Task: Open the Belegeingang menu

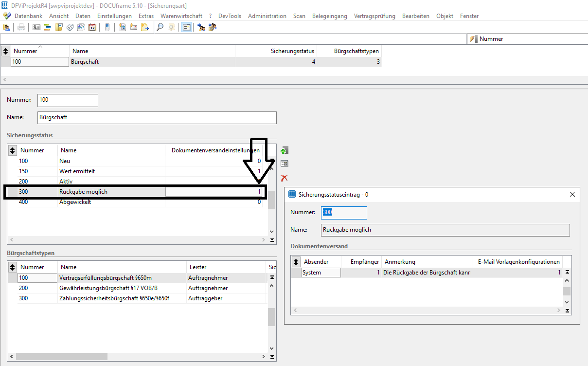Action: pos(330,16)
